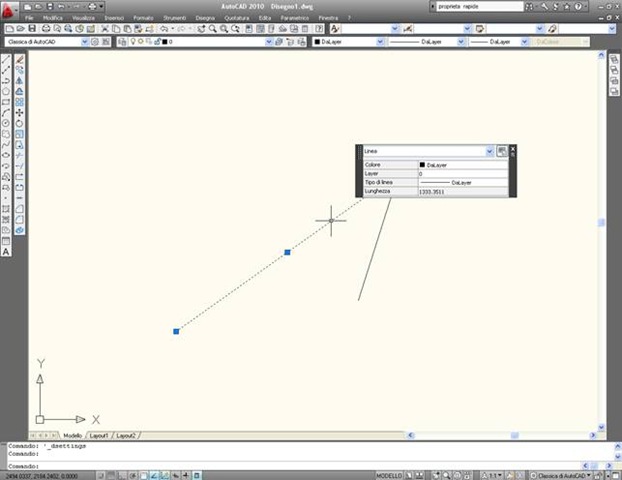This screenshot has height=480, width=622.
Task: Select the Line draw tool
Action: point(6,59)
